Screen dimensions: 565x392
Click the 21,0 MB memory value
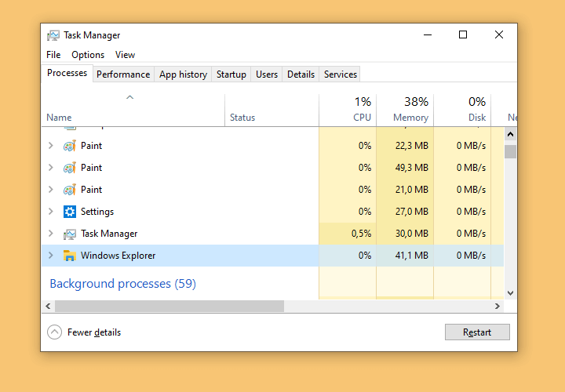click(x=412, y=190)
